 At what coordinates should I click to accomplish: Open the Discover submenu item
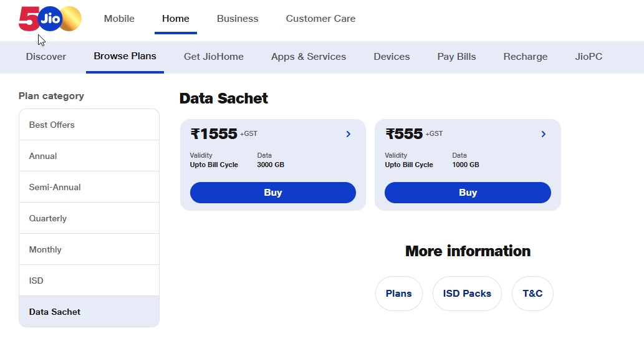click(46, 57)
